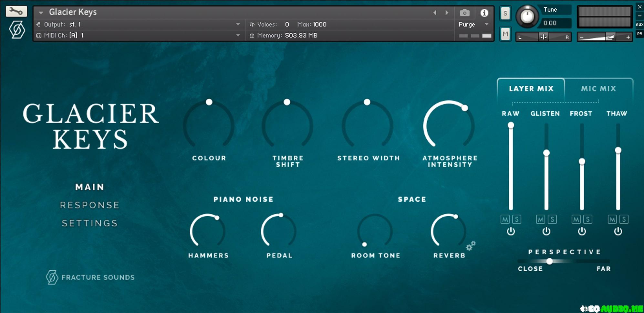Expand the Glacier Keys instrument name dropdown
Image resolution: width=644 pixels, height=313 pixels.
coord(41,13)
